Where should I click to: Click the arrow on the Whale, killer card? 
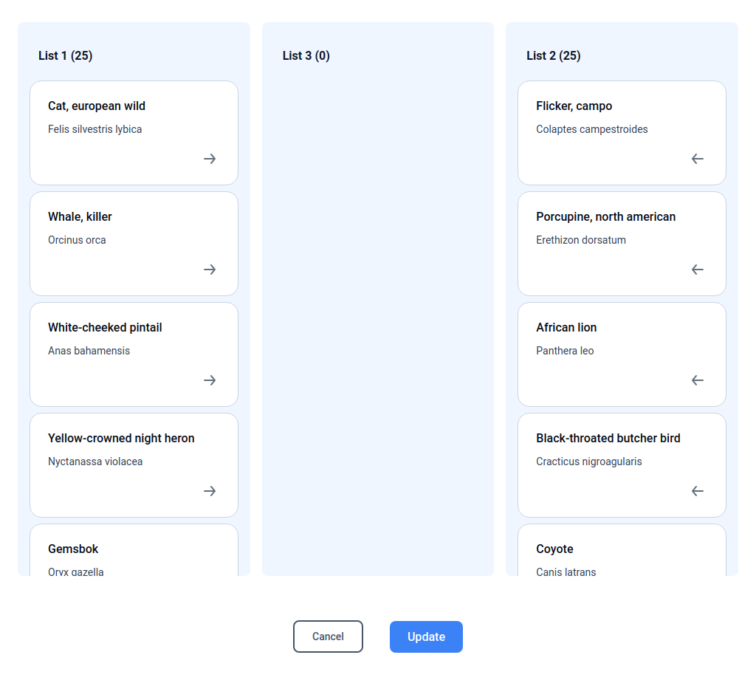click(x=209, y=270)
